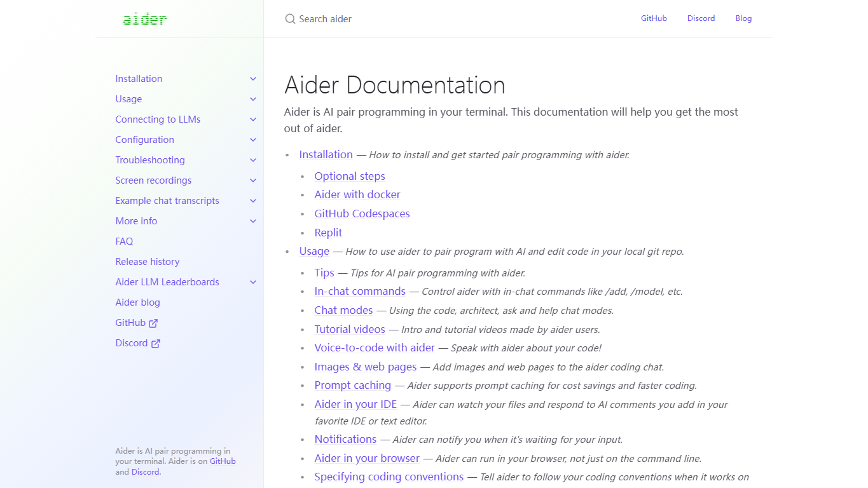
Task: Open the Notifications link
Action: coord(345,439)
